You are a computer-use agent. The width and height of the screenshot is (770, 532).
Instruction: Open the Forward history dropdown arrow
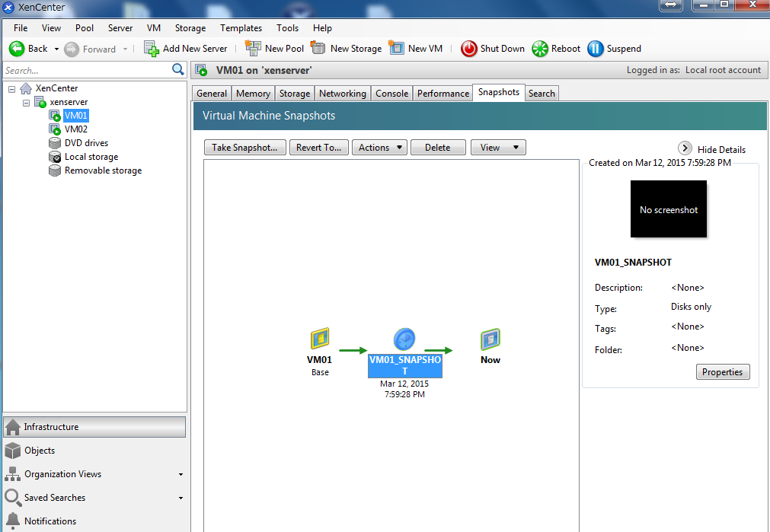point(125,49)
